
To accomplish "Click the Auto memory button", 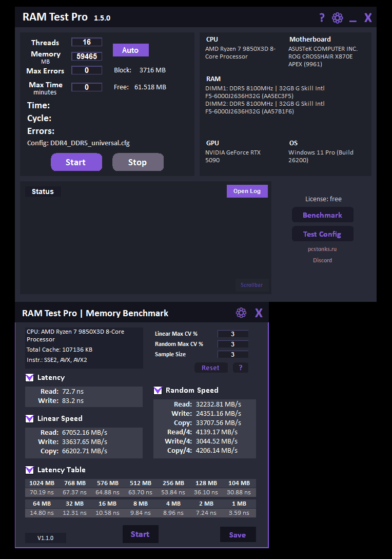I will [x=130, y=50].
